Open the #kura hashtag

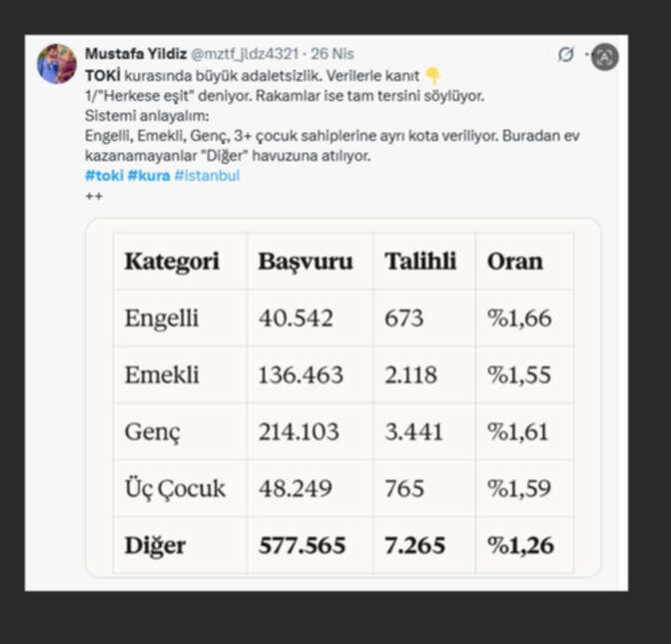[x=149, y=175]
